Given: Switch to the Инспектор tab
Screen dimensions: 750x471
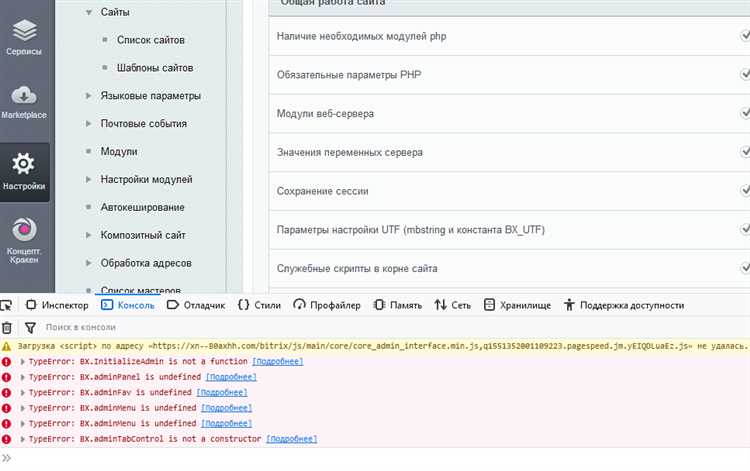Looking at the screenshot, I should tap(57, 305).
